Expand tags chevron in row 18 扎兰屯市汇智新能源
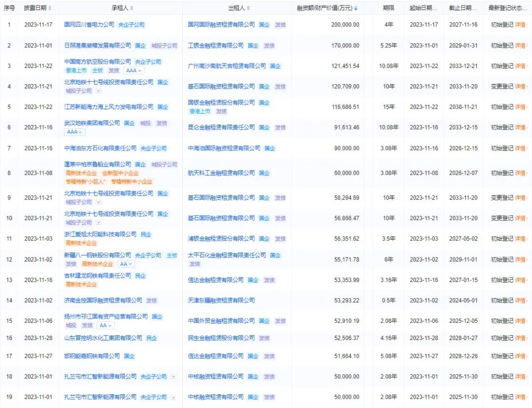 pos(173,377)
